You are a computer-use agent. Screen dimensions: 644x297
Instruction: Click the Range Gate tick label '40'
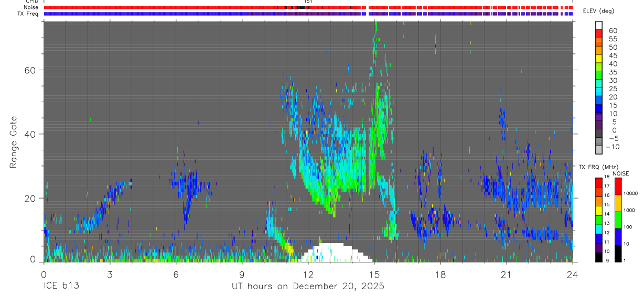[x=29, y=134]
